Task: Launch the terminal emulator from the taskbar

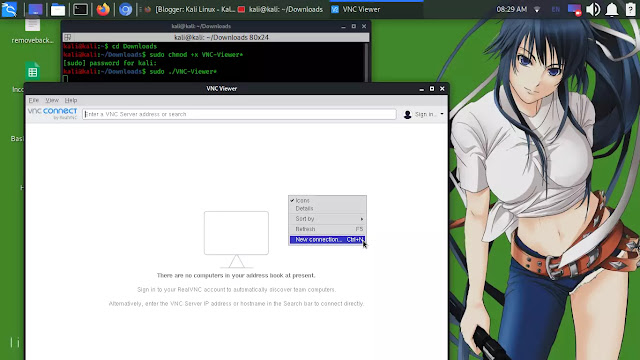Action: point(80,9)
